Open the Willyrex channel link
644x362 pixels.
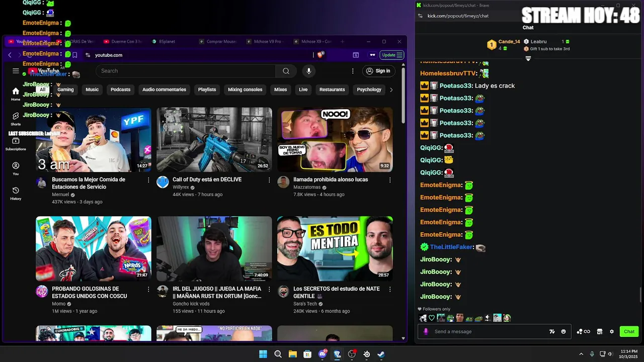tap(181, 187)
